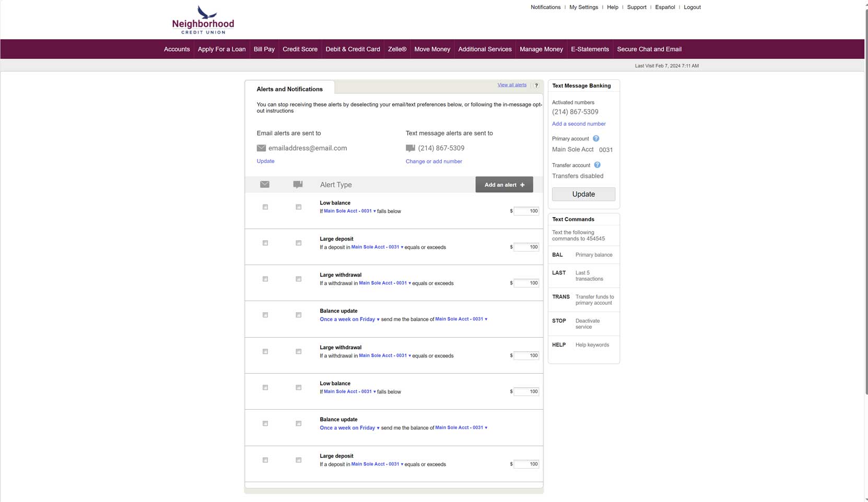Enable text alert for first Large deposit

[x=299, y=243]
